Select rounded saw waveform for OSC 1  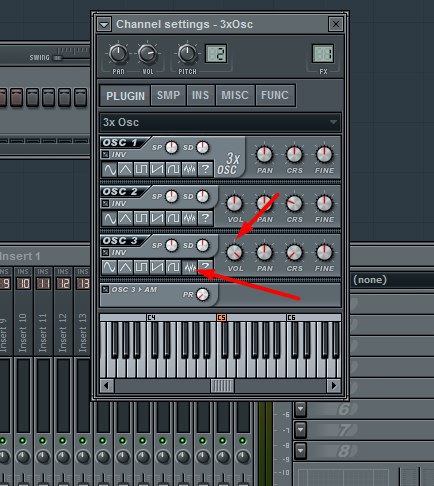(173, 169)
